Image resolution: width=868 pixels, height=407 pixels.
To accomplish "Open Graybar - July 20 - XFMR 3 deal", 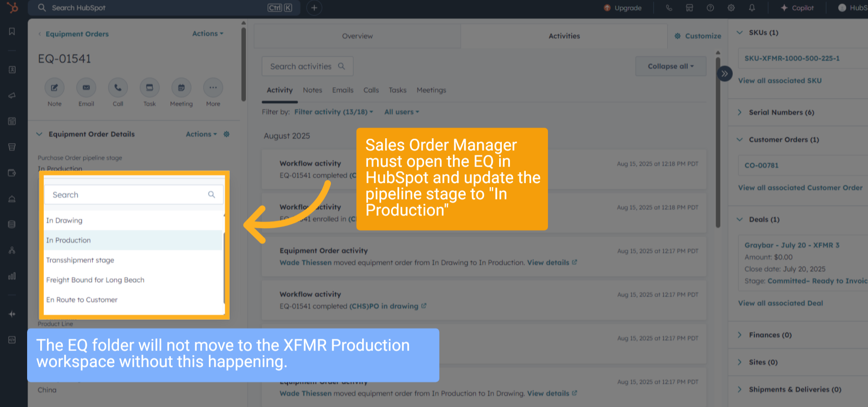I will (x=792, y=245).
